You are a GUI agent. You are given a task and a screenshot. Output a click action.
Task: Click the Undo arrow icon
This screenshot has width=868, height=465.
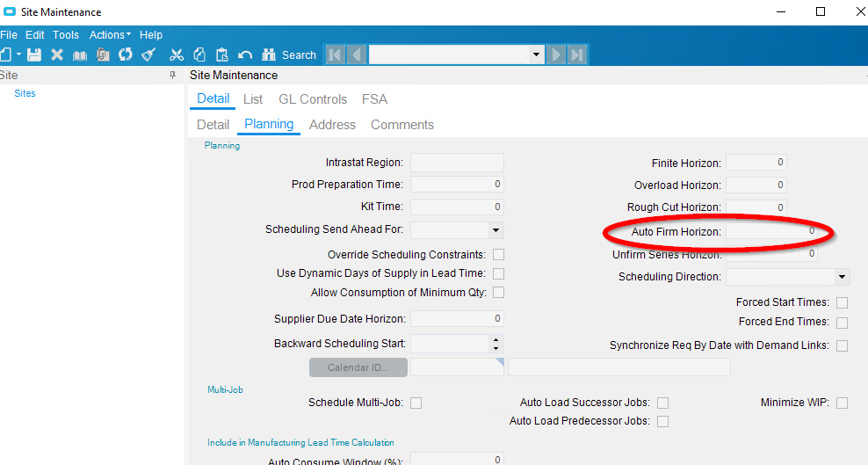(245, 54)
